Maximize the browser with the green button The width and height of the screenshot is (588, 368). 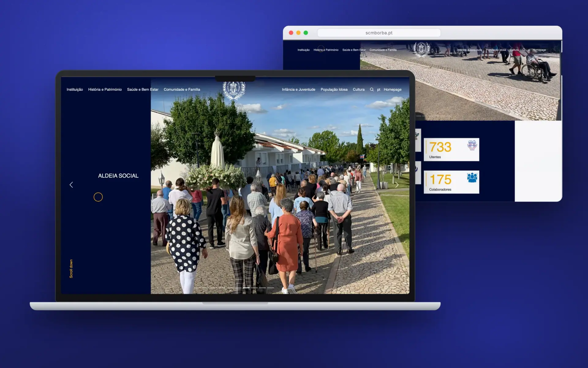coord(306,33)
